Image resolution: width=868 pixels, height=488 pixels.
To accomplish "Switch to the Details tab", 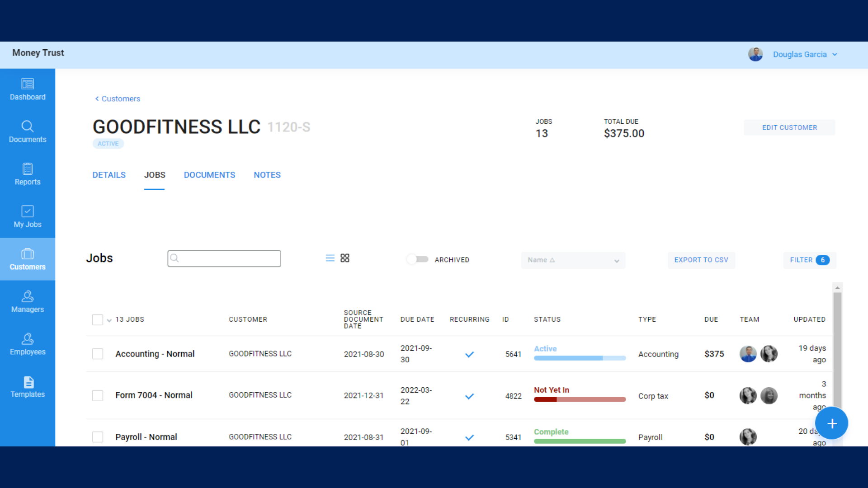I will 109,175.
